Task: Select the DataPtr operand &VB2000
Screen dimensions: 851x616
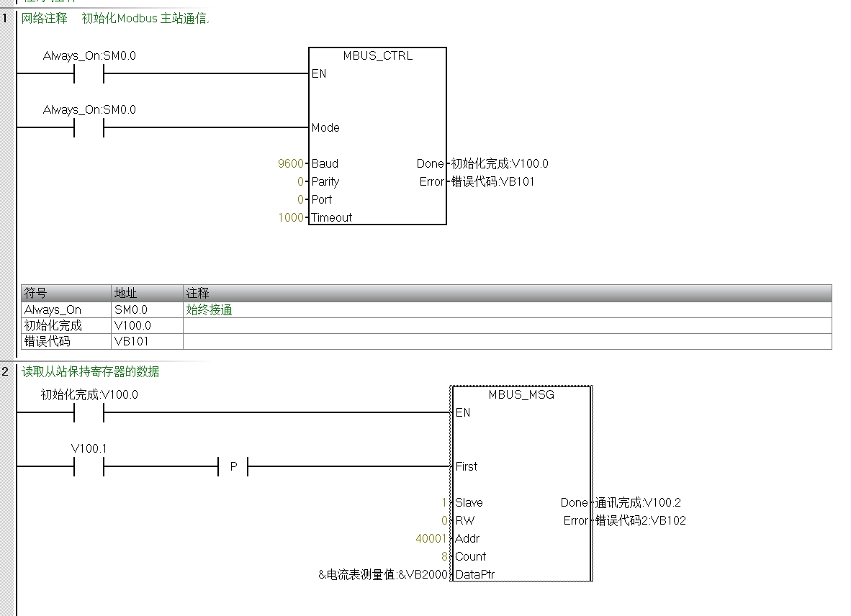Action: 383,574
